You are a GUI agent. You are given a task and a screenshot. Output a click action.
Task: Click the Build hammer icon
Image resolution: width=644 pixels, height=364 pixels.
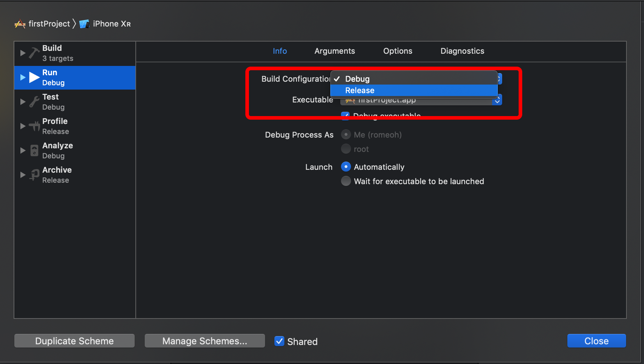click(34, 53)
